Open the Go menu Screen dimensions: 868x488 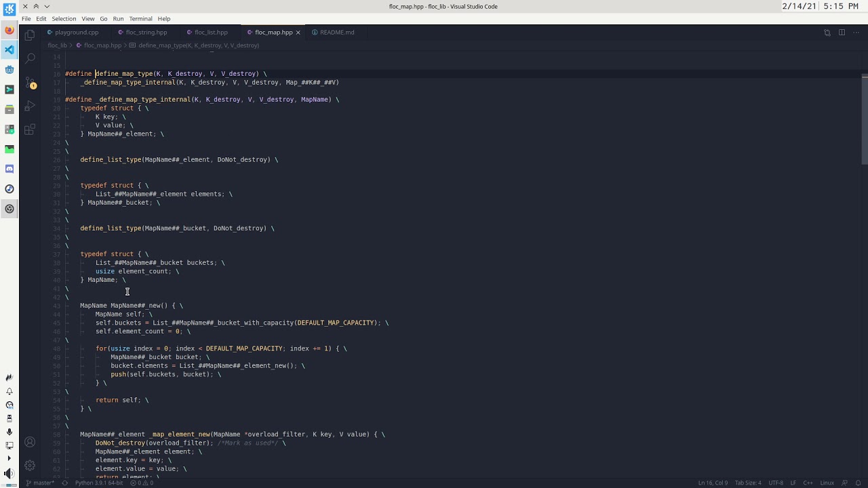[104, 19]
